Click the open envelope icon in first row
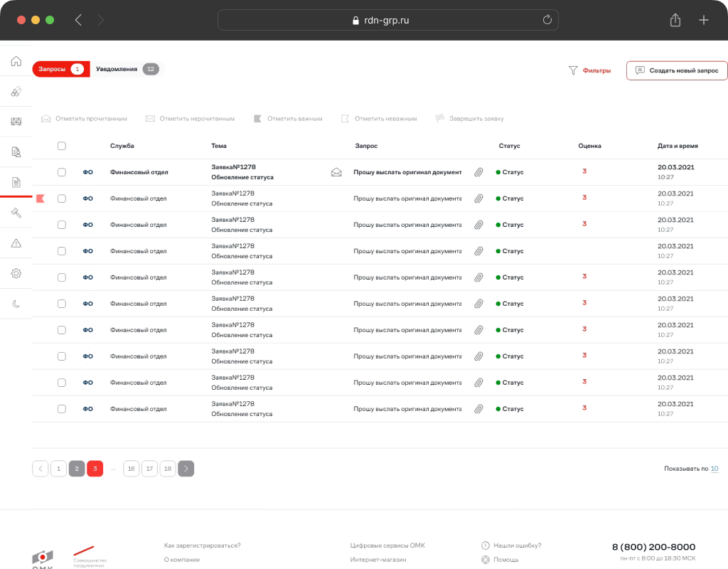Viewport: 728px width, 569px height. click(336, 172)
